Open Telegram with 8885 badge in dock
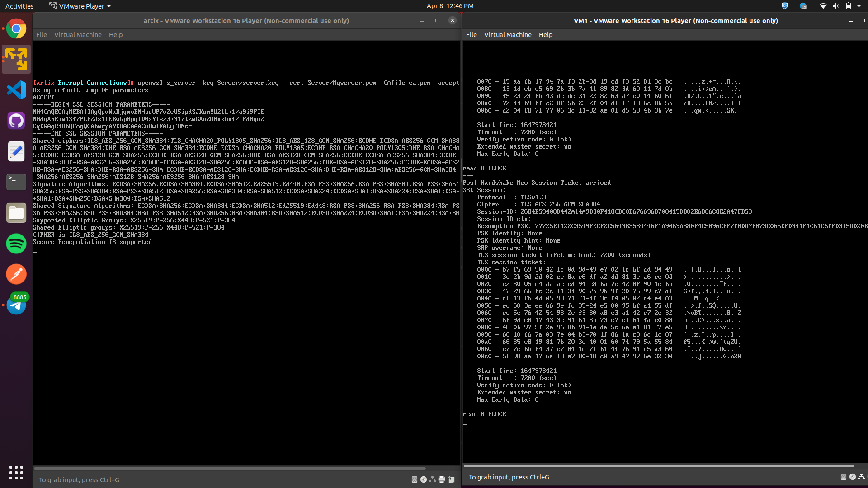 [x=16, y=305]
